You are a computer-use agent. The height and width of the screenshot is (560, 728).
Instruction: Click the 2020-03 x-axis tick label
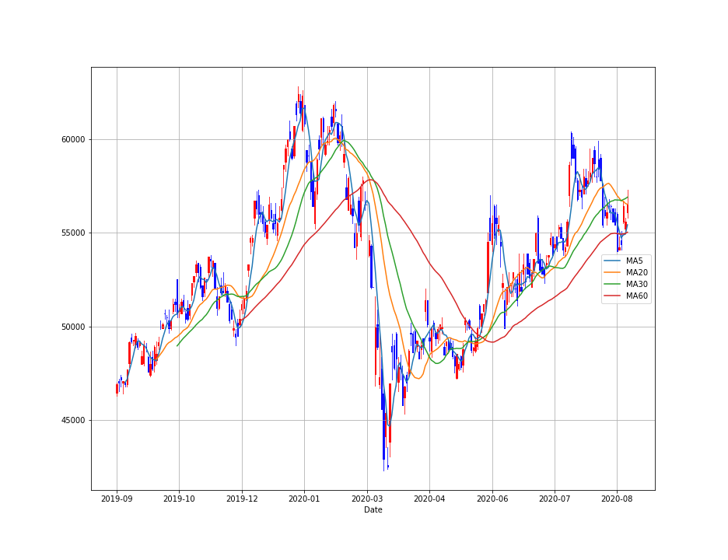coord(367,499)
